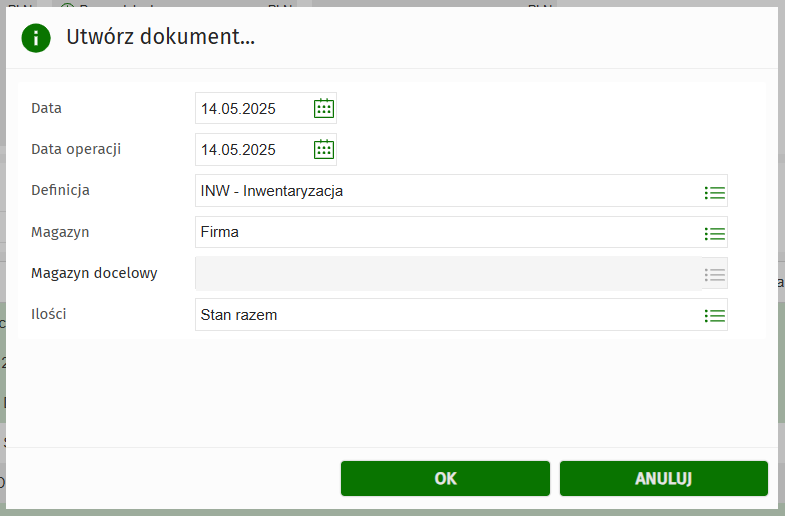Open calendar picker for Data field
Image resolution: width=785 pixels, height=516 pixels.
pyautogui.click(x=323, y=108)
